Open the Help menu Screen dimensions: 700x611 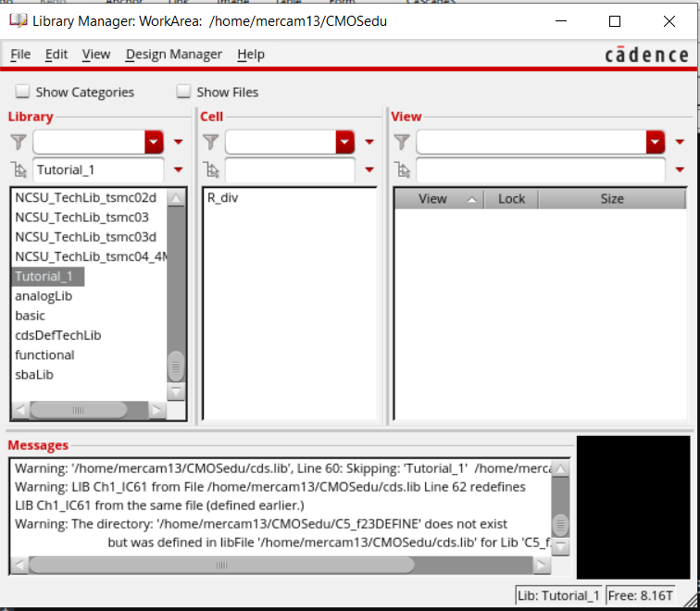251,54
